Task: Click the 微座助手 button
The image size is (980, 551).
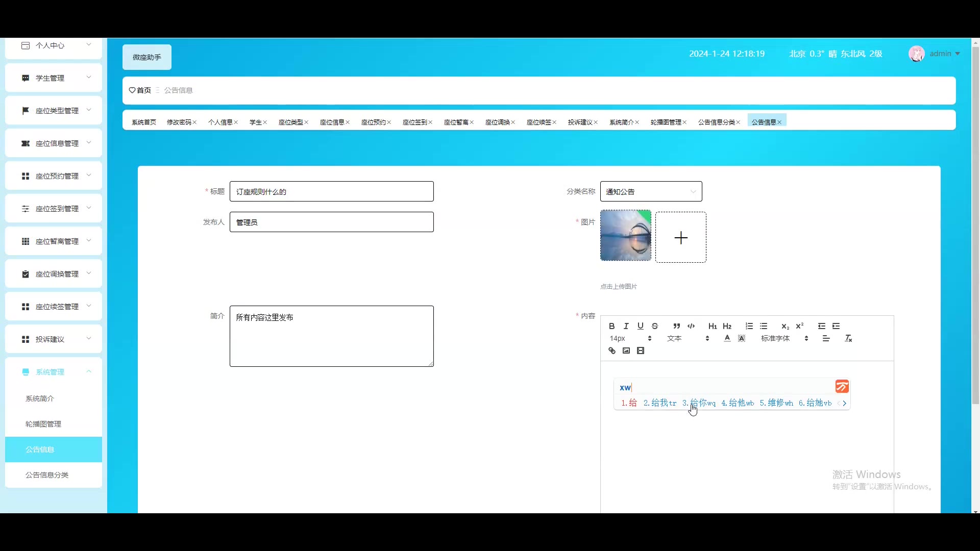Action: click(147, 57)
